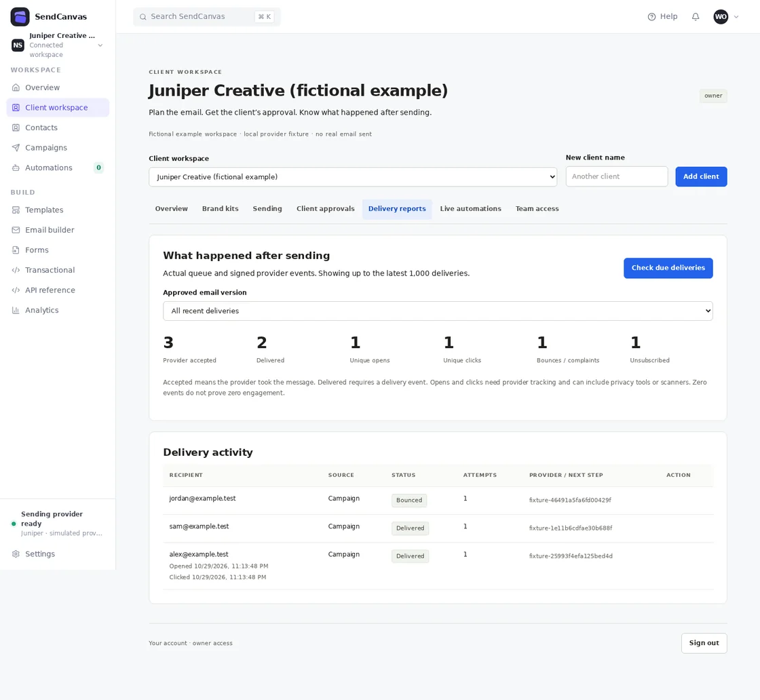Expand the user account menu chevron

tap(736, 17)
